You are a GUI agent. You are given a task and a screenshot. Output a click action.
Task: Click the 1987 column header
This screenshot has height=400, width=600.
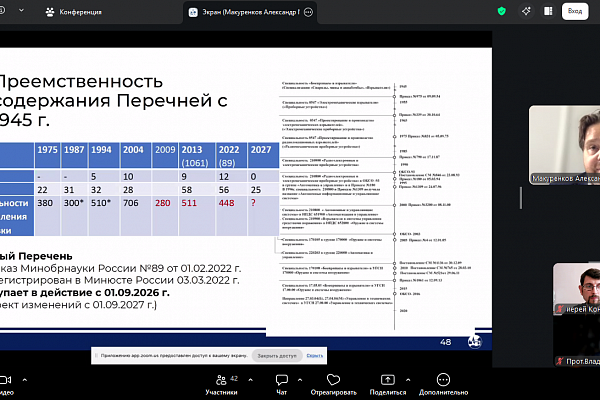(74, 155)
